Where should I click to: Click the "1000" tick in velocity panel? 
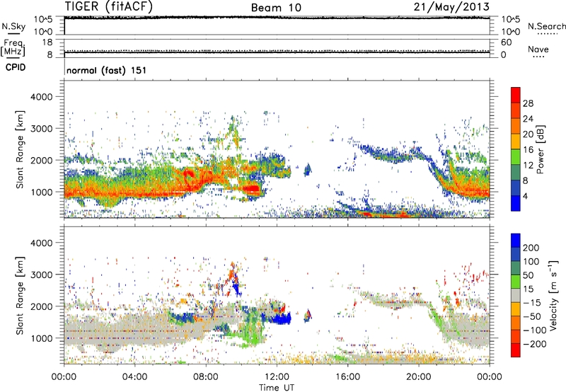coord(41,338)
